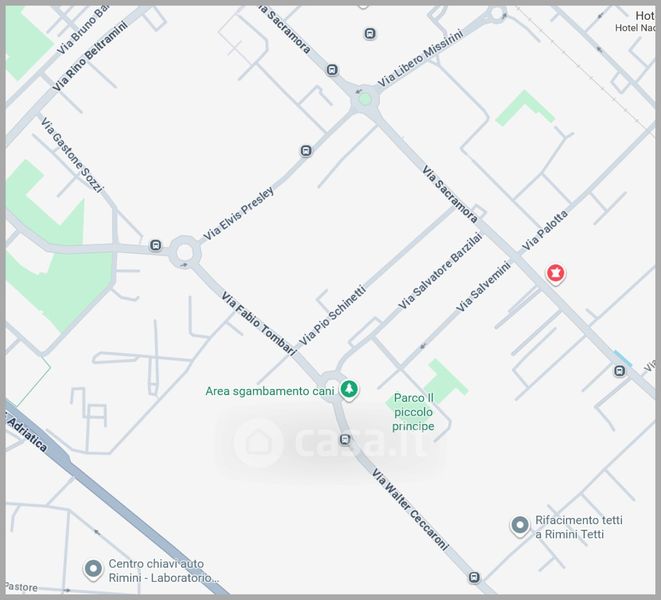
Task: Click the bus stop icon on upper Via Sacramora
Action: [332, 70]
